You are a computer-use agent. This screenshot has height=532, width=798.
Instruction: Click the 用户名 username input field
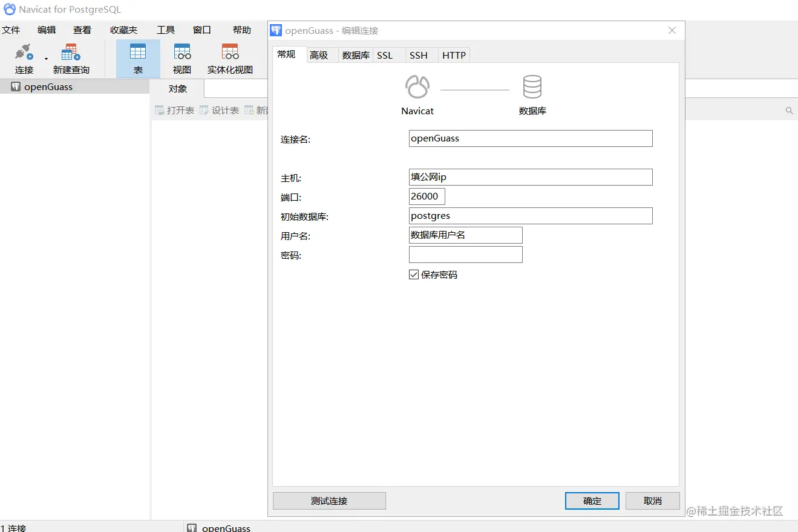pyautogui.click(x=466, y=235)
